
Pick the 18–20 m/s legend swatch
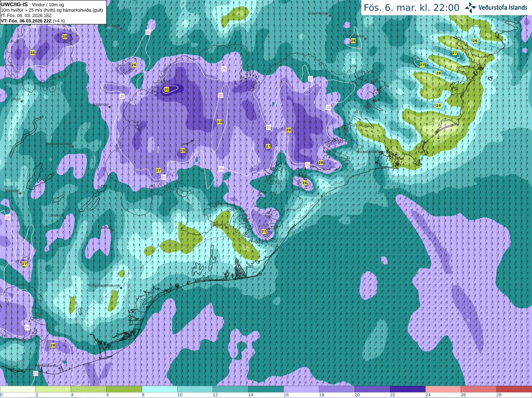[x=337, y=389]
